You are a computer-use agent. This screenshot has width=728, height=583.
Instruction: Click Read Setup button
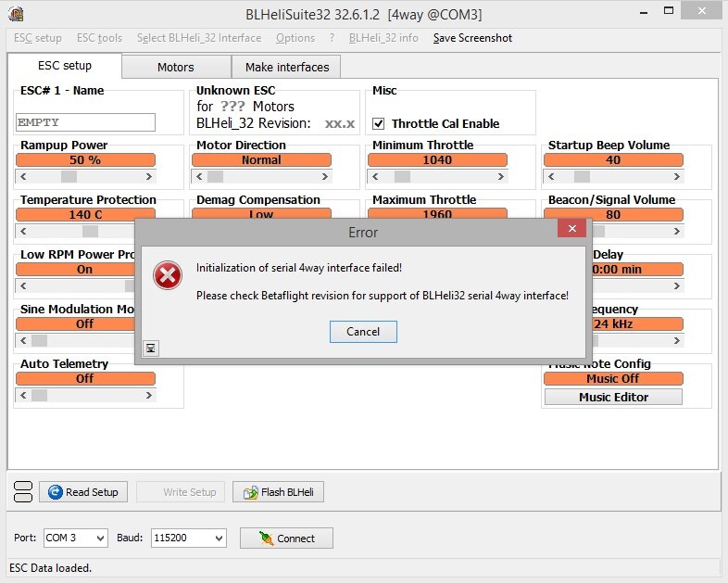(83, 492)
